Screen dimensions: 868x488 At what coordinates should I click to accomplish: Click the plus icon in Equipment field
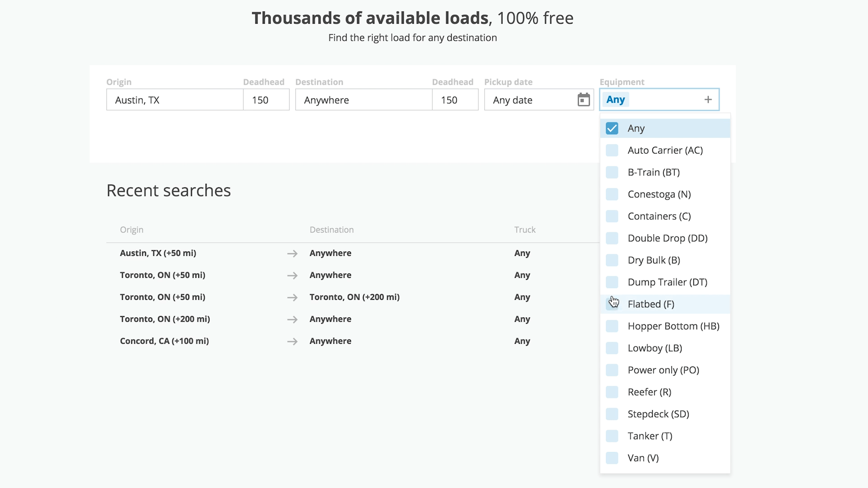click(708, 100)
